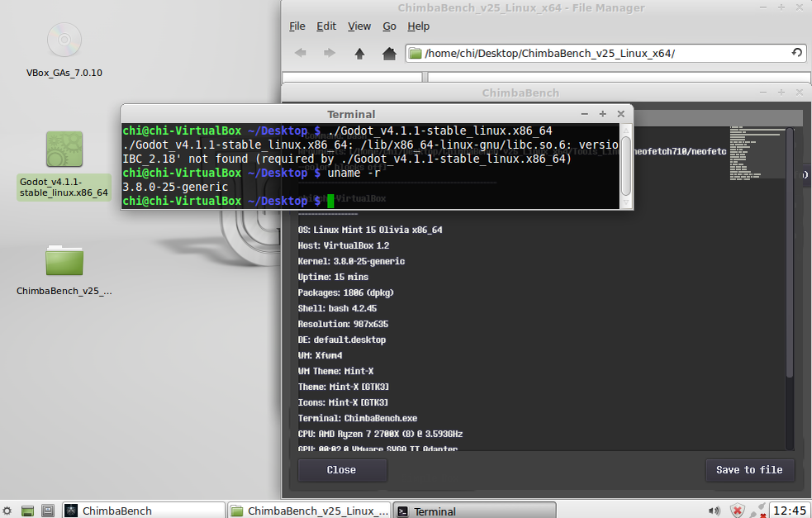This screenshot has width=812, height=518.
Task: Minimize the ChimbaBench window
Action: click(x=762, y=93)
